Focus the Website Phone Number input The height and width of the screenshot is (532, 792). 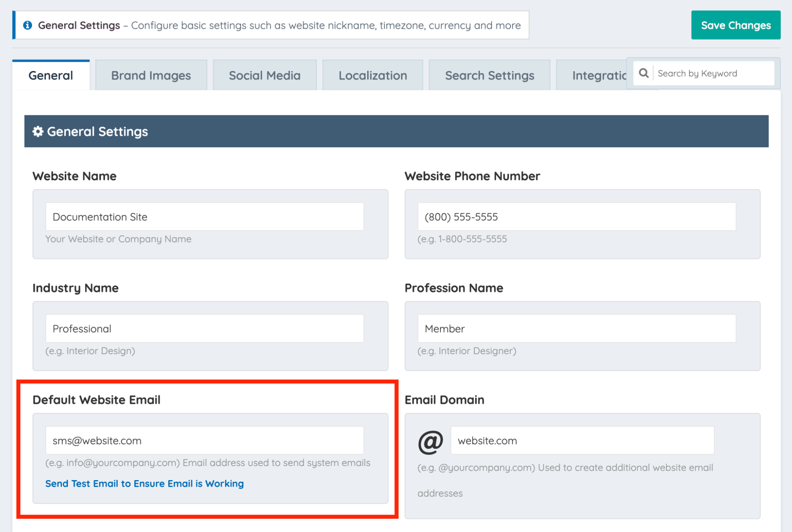click(x=576, y=217)
